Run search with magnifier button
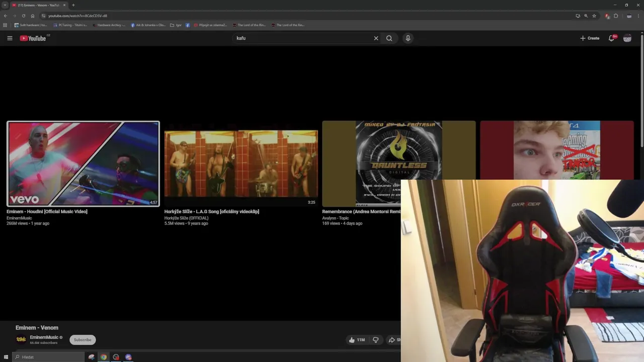The width and height of the screenshot is (644, 362). click(x=389, y=38)
